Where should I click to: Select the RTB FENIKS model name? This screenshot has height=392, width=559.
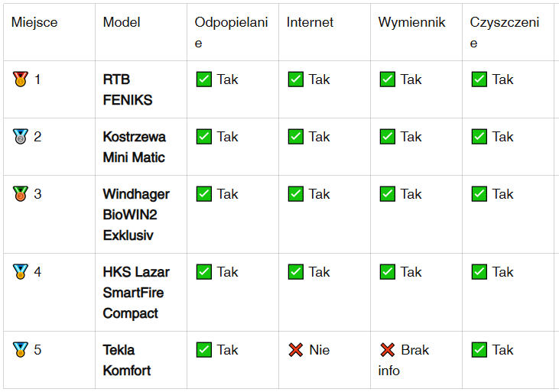click(x=128, y=89)
